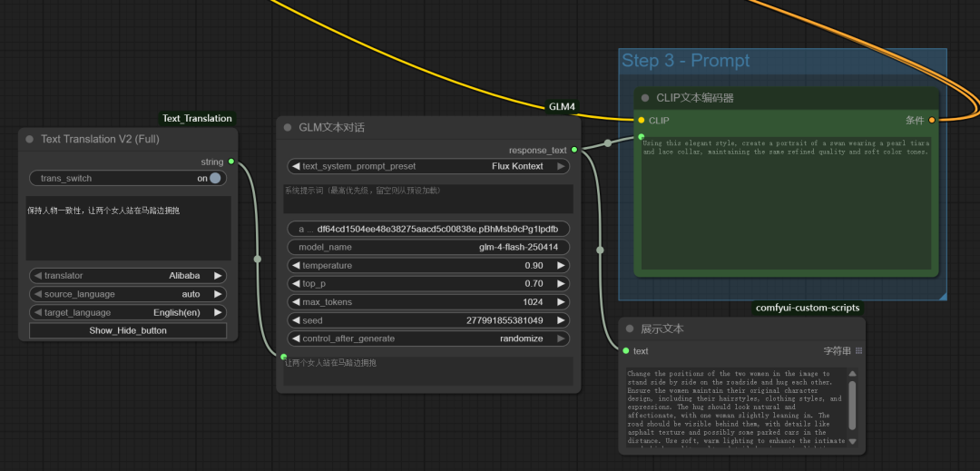Decrease seed with left arrow
980x471 pixels.
296,320
